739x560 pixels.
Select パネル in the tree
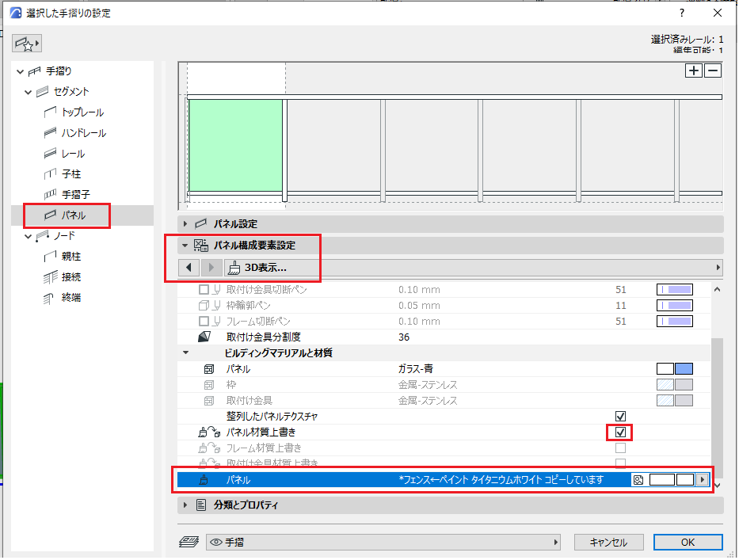[x=74, y=215]
